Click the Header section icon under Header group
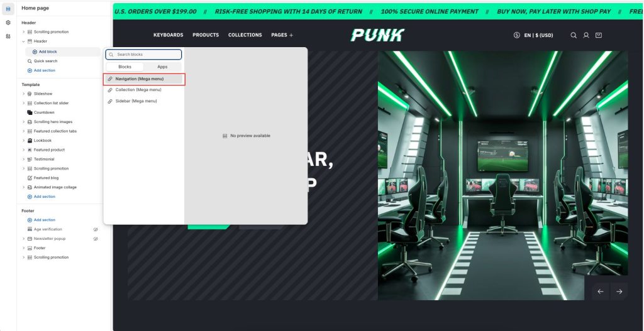This screenshot has height=331, width=644. pos(30,41)
